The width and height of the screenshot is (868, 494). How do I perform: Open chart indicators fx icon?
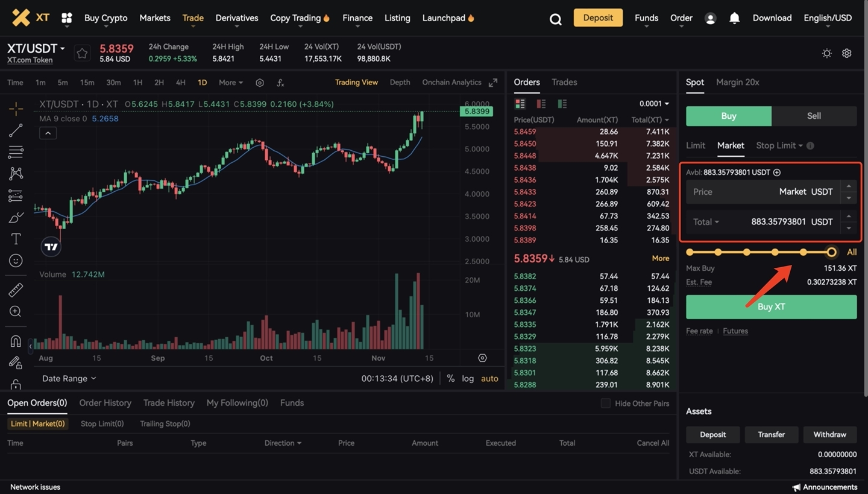tap(280, 83)
